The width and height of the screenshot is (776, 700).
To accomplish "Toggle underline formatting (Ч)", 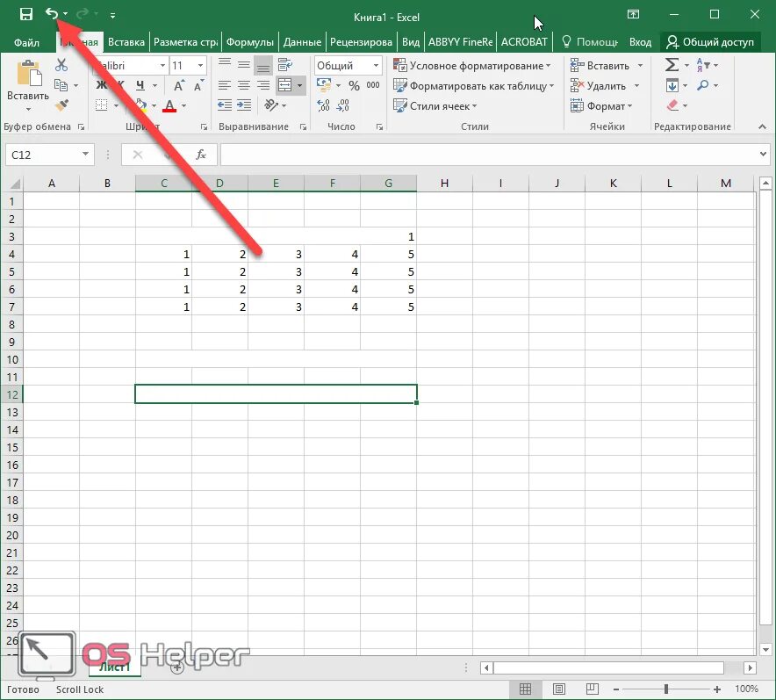I will (140, 85).
